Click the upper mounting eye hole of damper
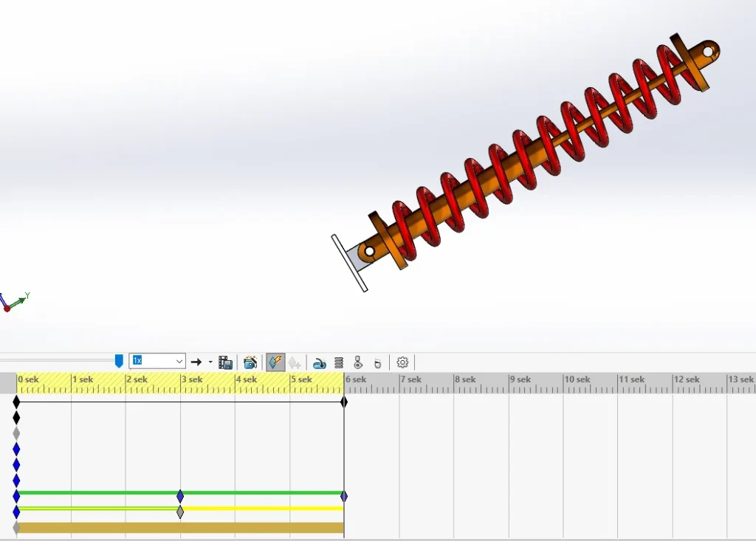This screenshot has width=756, height=541. pos(708,52)
